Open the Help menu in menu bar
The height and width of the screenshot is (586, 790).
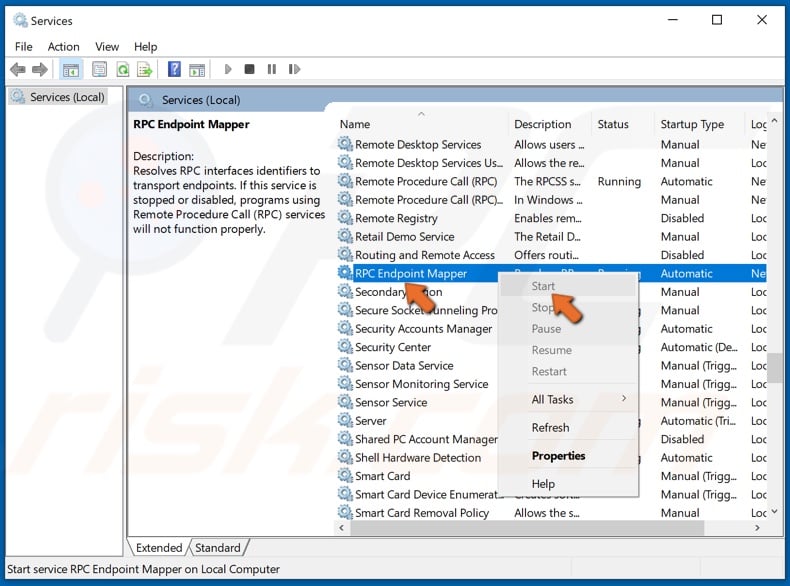[146, 46]
